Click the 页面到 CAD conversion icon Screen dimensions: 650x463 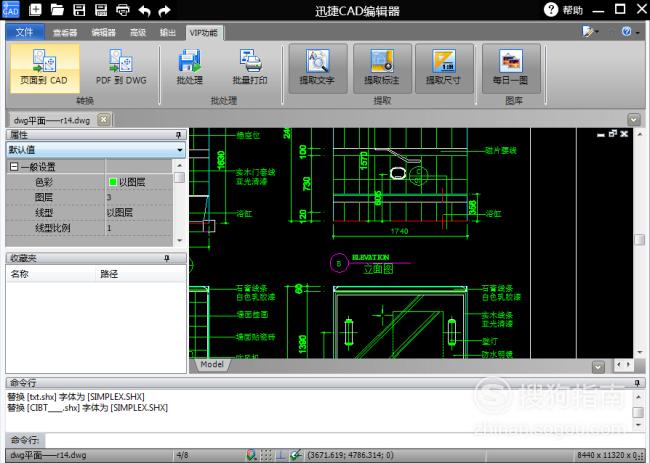pos(44,68)
